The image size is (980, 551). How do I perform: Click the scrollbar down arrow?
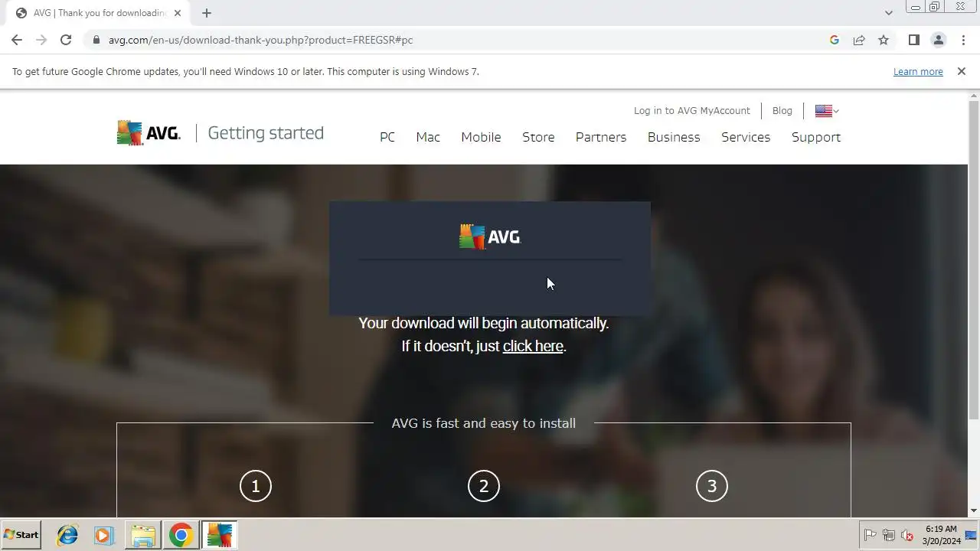974,510
